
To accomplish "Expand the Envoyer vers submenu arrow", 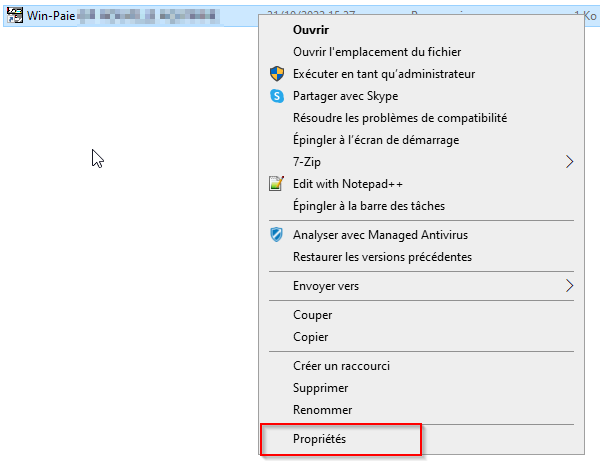I will click(x=569, y=286).
